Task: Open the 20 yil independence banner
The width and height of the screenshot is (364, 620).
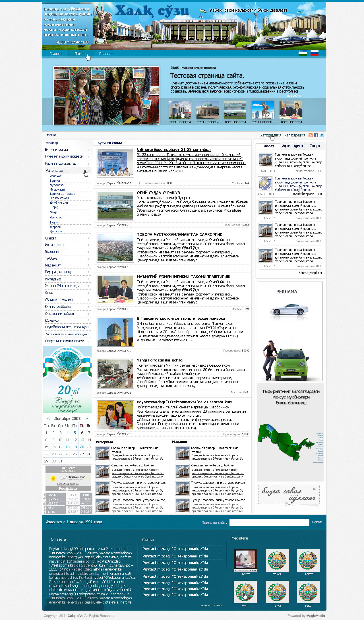Action: [67, 380]
